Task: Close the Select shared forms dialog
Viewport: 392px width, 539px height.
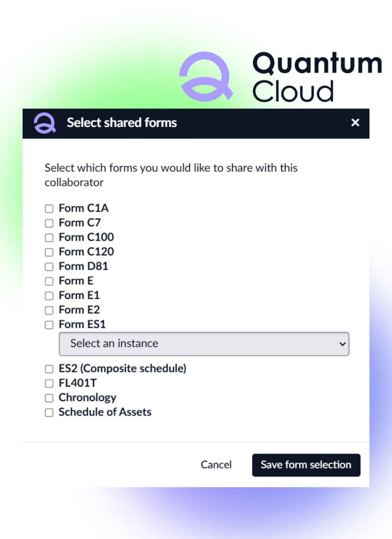Action: tap(355, 123)
